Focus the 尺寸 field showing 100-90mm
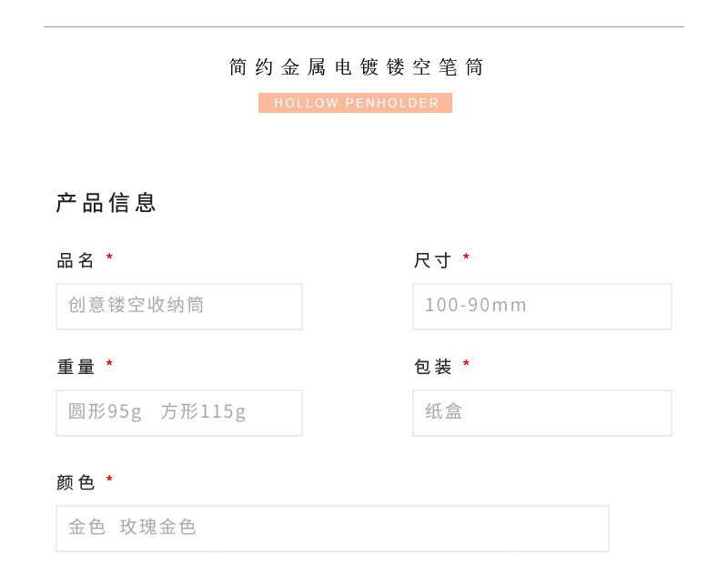 coord(542,307)
